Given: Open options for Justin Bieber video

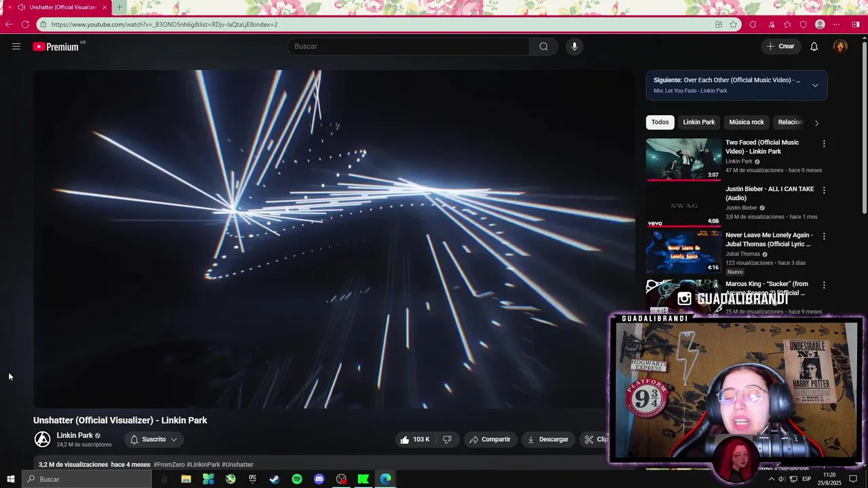Looking at the screenshot, I should point(824,190).
